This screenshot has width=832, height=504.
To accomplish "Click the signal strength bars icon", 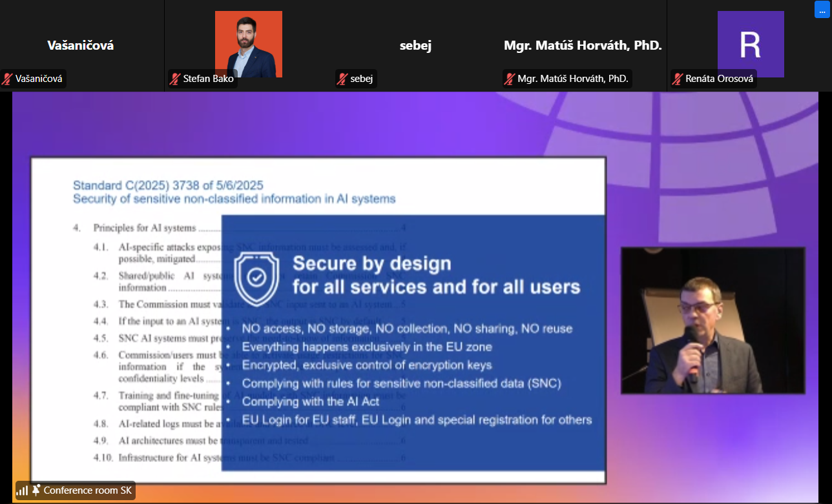I will tap(23, 490).
